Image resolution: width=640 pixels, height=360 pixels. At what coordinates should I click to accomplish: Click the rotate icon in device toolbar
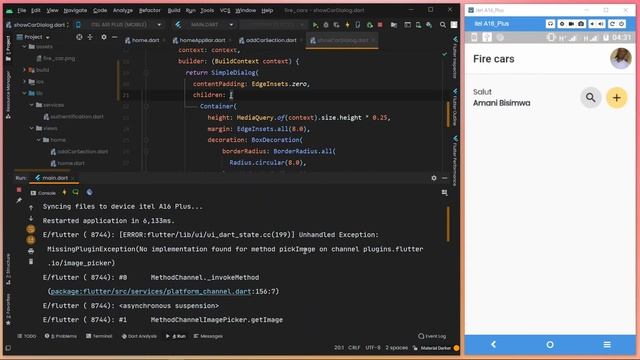(x=612, y=24)
